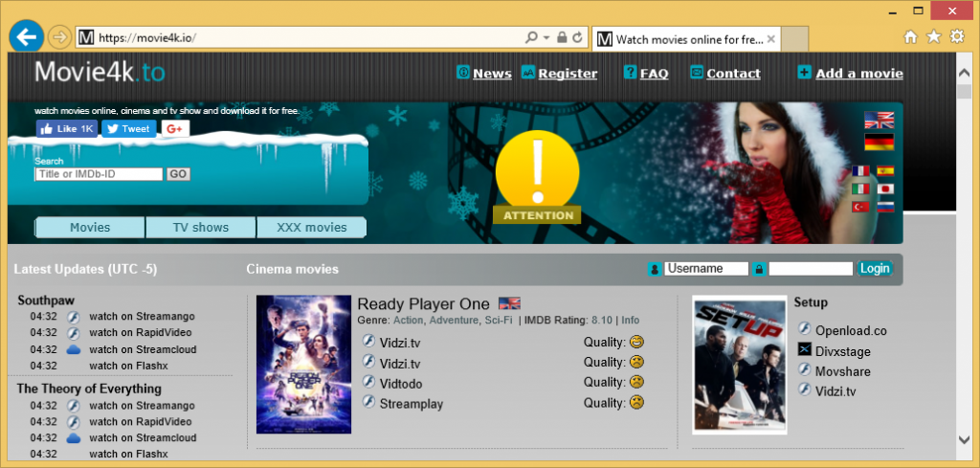This screenshot has height=468, width=980.
Task: Switch to the Movies tab
Action: [90, 228]
